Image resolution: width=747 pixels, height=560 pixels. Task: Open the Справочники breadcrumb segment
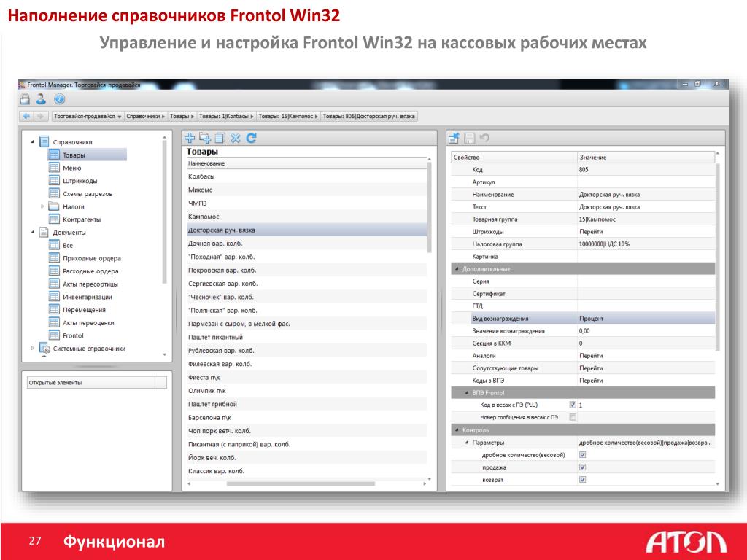point(145,116)
